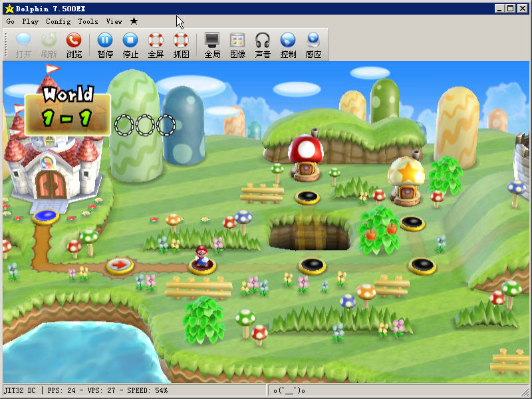Pause emulation with the 暂停 button

point(105,45)
